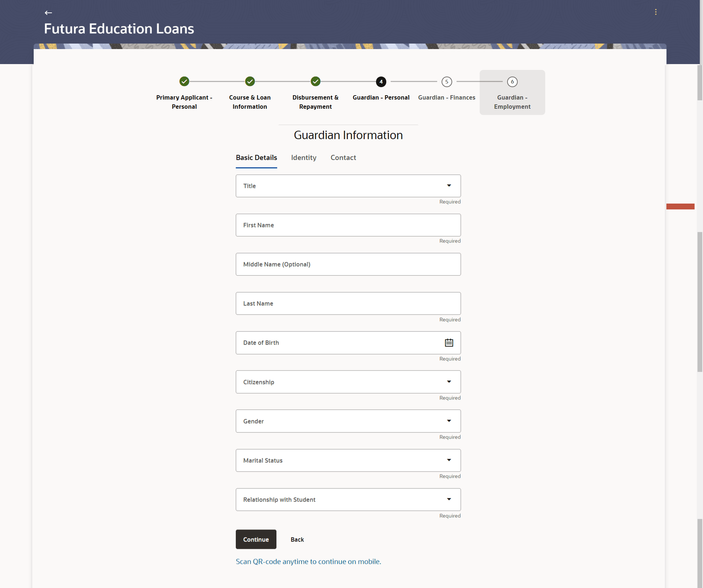Go to completed Primary Applicant step checkmark
Image resolution: width=703 pixels, height=588 pixels.
pyautogui.click(x=184, y=81)
